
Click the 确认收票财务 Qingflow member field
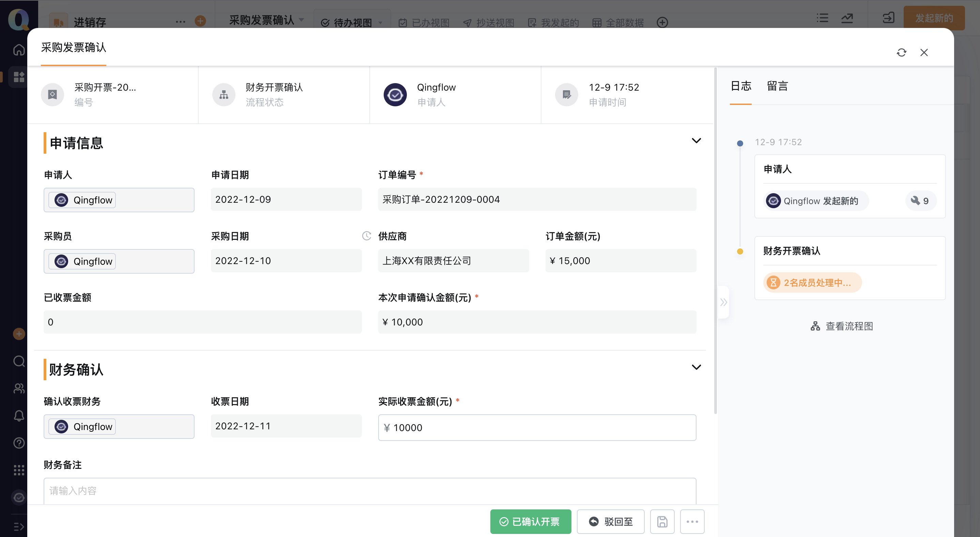pyautogui.click(x=119, y=426)
